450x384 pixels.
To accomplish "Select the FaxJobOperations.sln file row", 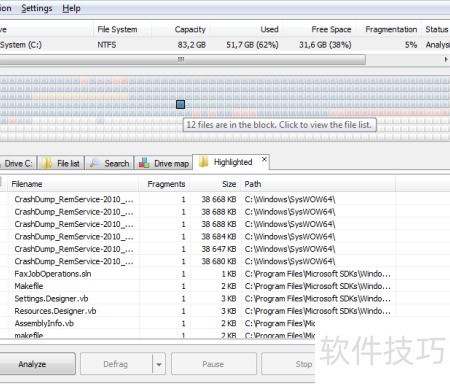I will (x=200, y=274).
